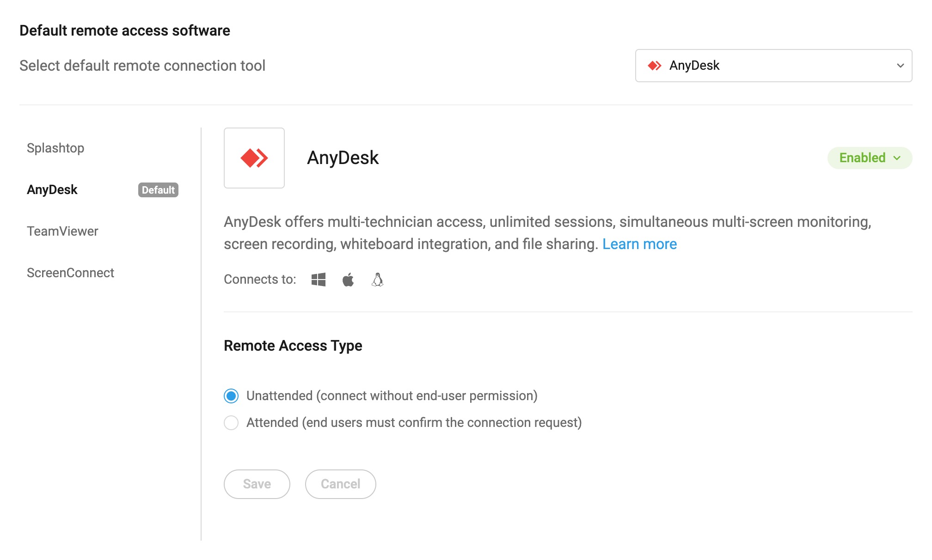This screenshot has width=932, height=560.
Task: Click the 'Select default remote connection tool' label
Action: [x=142, y=66]
